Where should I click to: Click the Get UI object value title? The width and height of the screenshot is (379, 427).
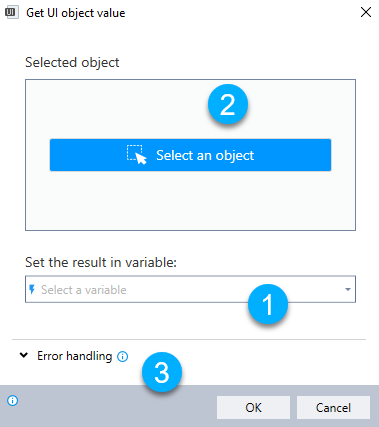pos(76,13)
